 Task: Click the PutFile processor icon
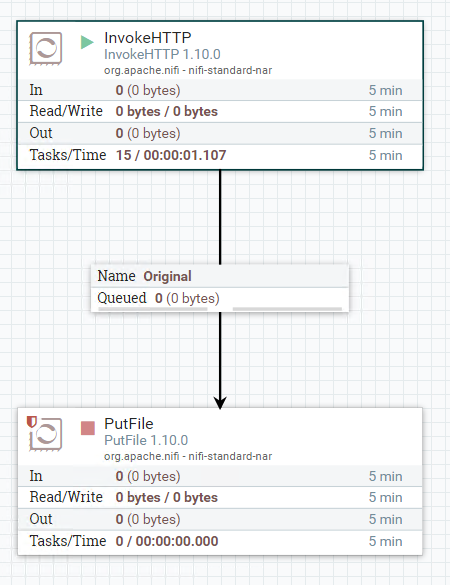[46, 434]
